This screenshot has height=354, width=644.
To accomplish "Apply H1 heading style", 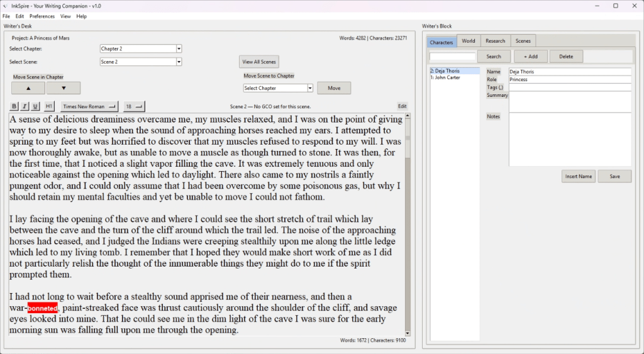I will (49, 106).
